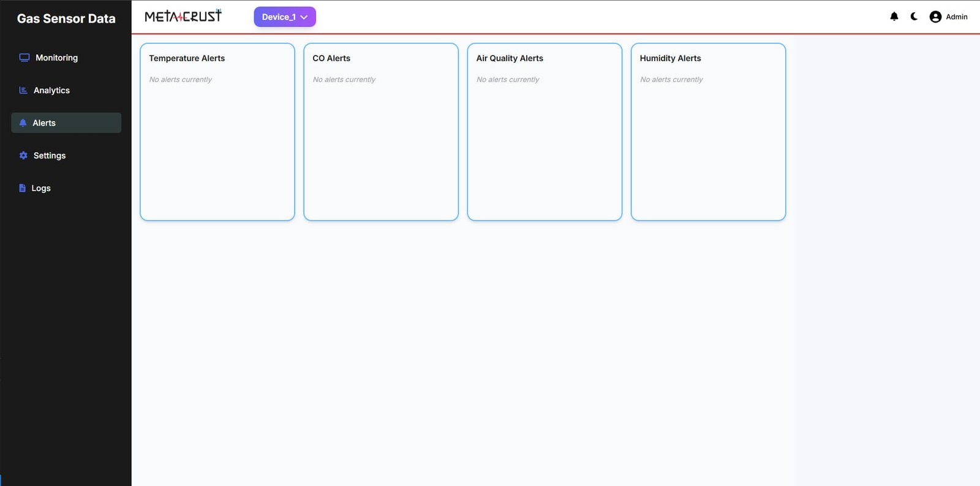Viewport: 980px width, 486px height.
Task: Open the Device_1 selector dropdown
Action: click(x=279, y=17)
